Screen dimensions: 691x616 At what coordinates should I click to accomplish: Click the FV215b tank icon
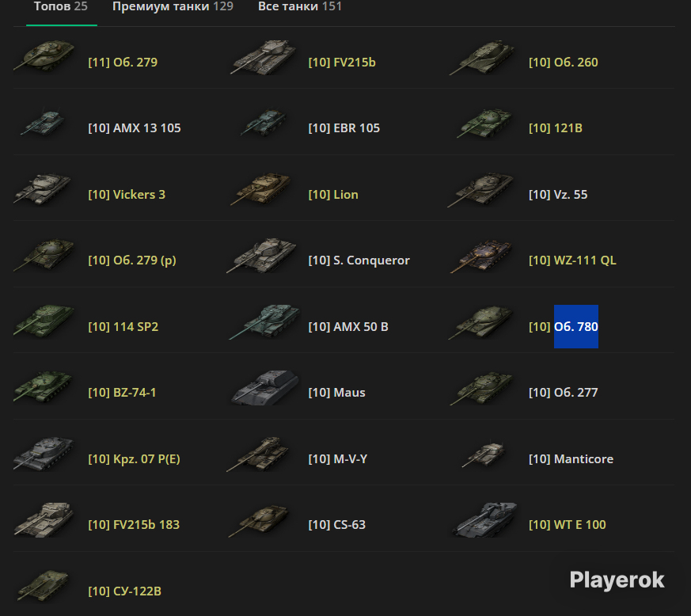coord(264,57)
